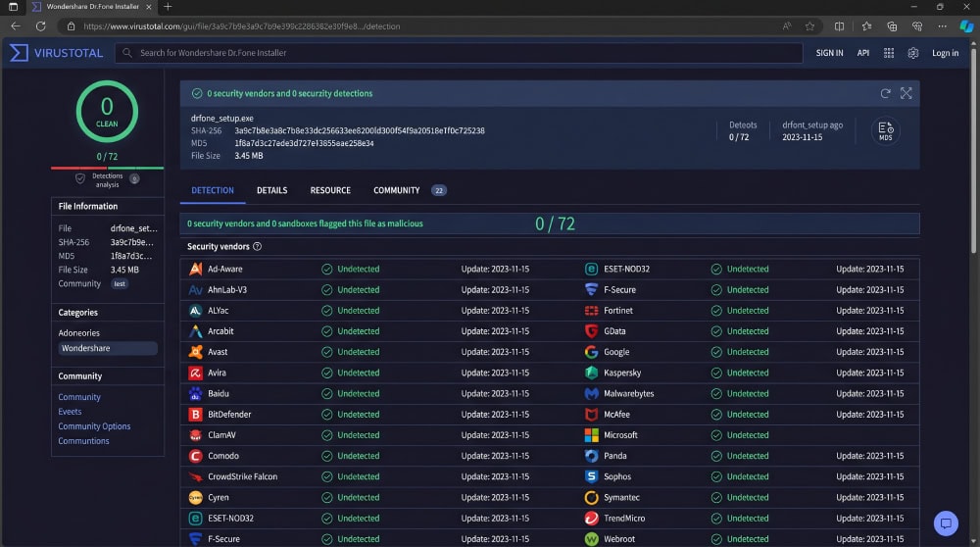Click the ClamAV vendor name
Image resolution: width=980 pixels, height=547 pixels.
tap(221, 435)
